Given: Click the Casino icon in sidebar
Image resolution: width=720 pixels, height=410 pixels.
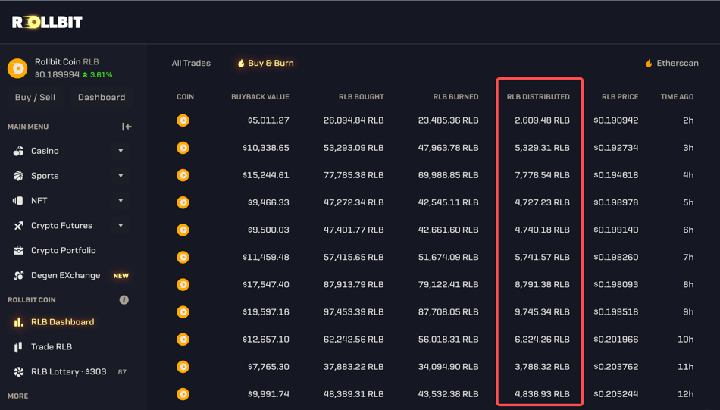Looking at the screenshot, I should point(18,151).
